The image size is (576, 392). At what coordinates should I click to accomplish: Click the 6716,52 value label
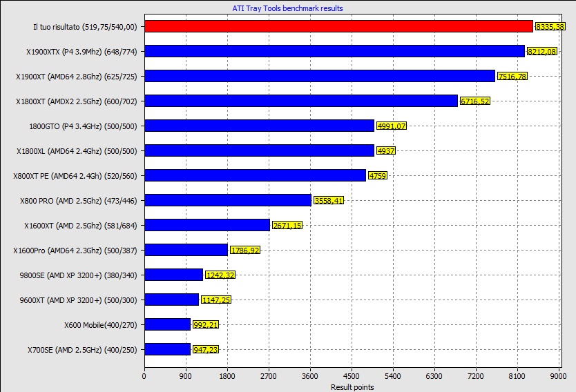474,101
